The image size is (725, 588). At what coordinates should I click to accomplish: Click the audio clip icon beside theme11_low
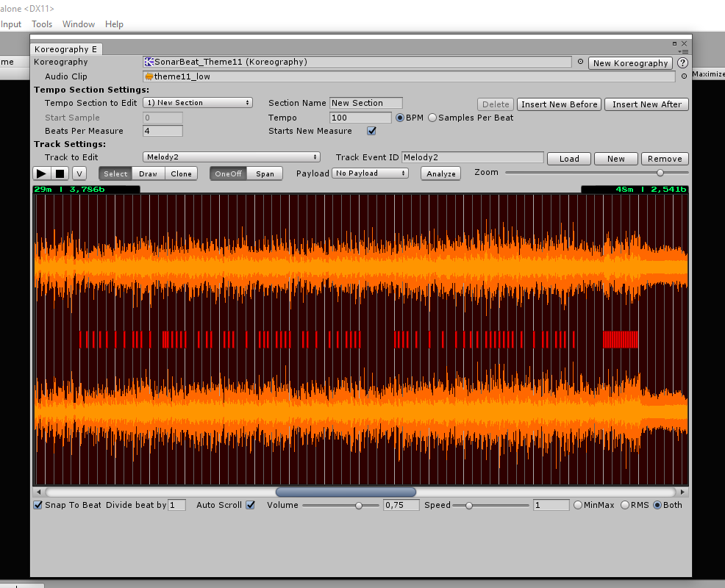click(149, 76)
